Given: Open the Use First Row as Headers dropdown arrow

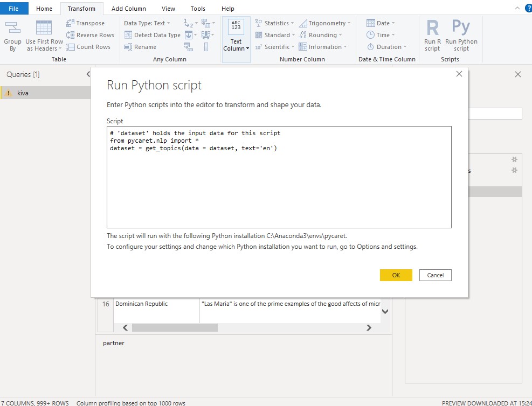Looking at the screenshot, I should (x=60, y=49).
